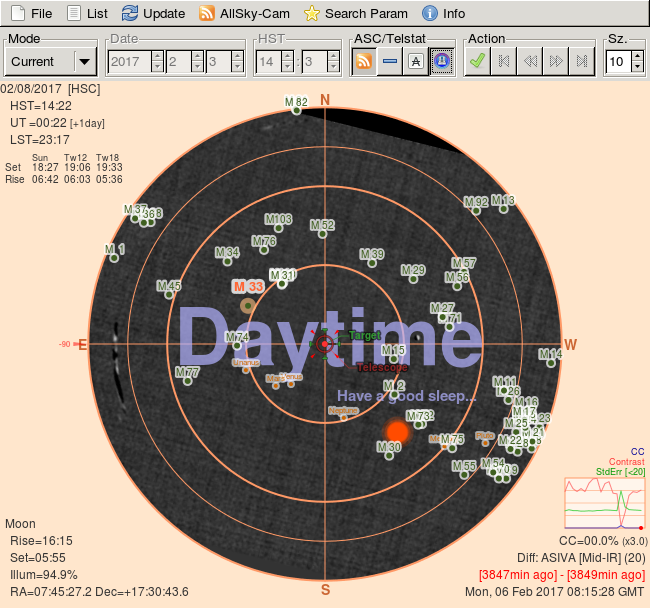650x608 pixels.
Task: Click the M 74 object marker
Action: (237, 346)
